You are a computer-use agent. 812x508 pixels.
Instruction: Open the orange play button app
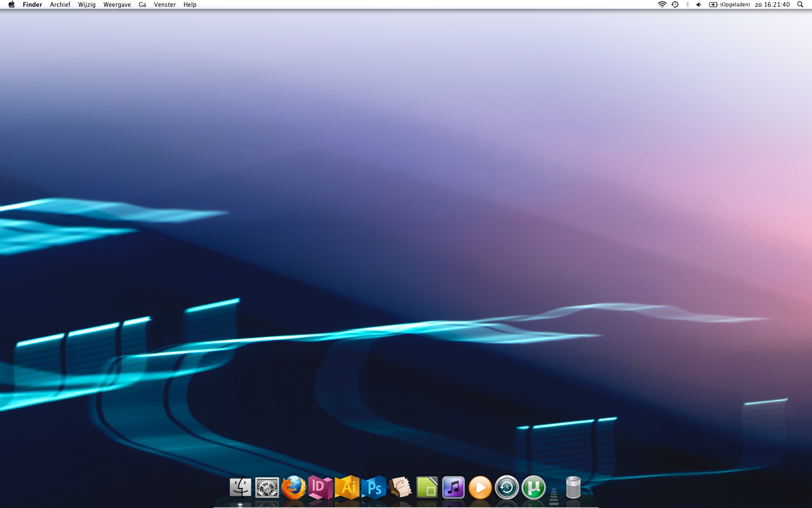pos(480,488)
